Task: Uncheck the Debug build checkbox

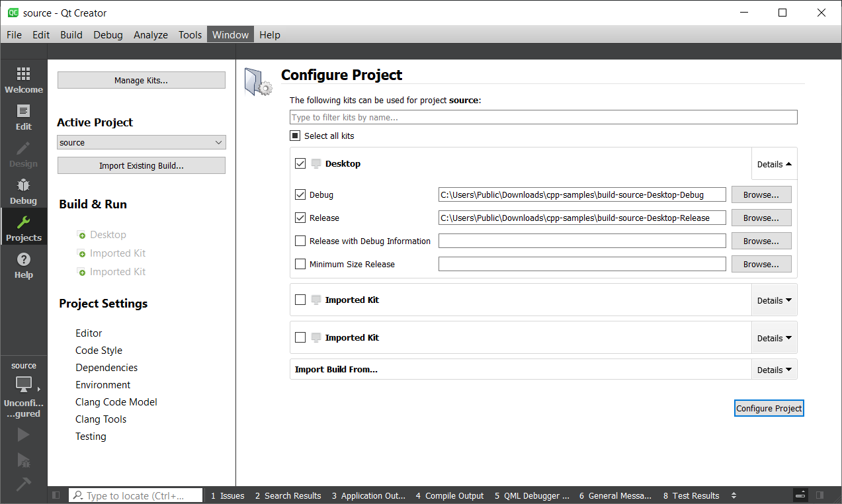Action: 300,195
